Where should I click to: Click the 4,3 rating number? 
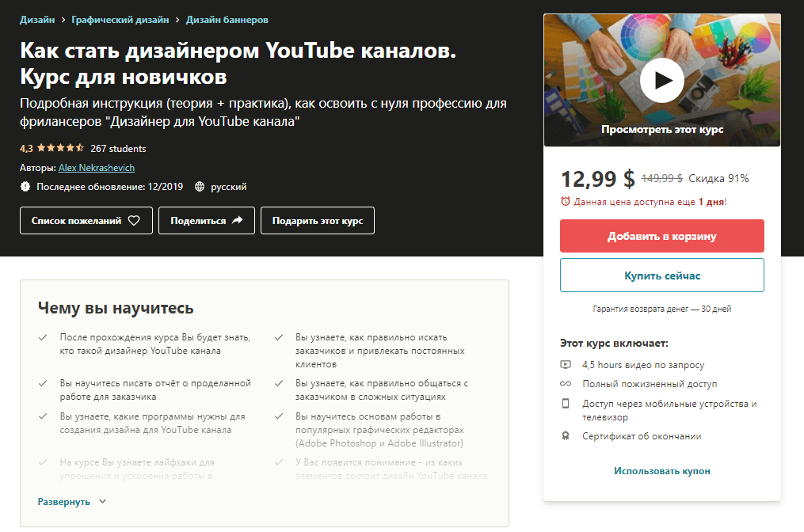[x=26, y=149]
